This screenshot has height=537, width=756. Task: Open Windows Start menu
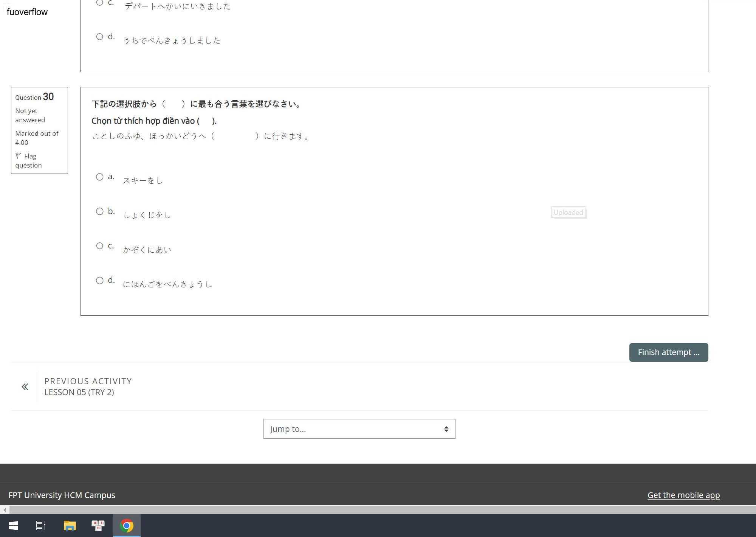14,526
